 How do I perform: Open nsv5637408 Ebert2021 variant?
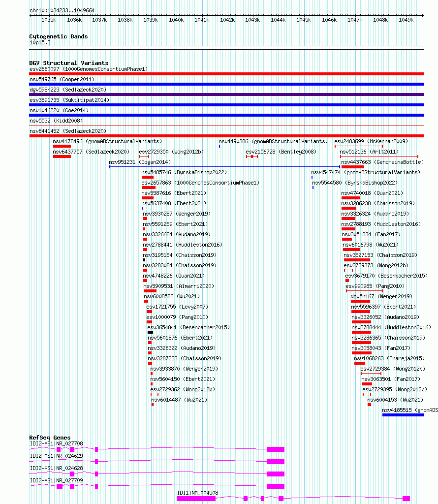click(x=174, y=203)
